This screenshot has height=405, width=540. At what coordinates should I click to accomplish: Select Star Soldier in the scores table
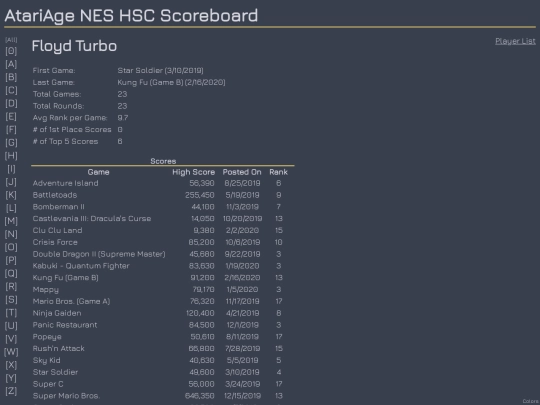[55, 372]
